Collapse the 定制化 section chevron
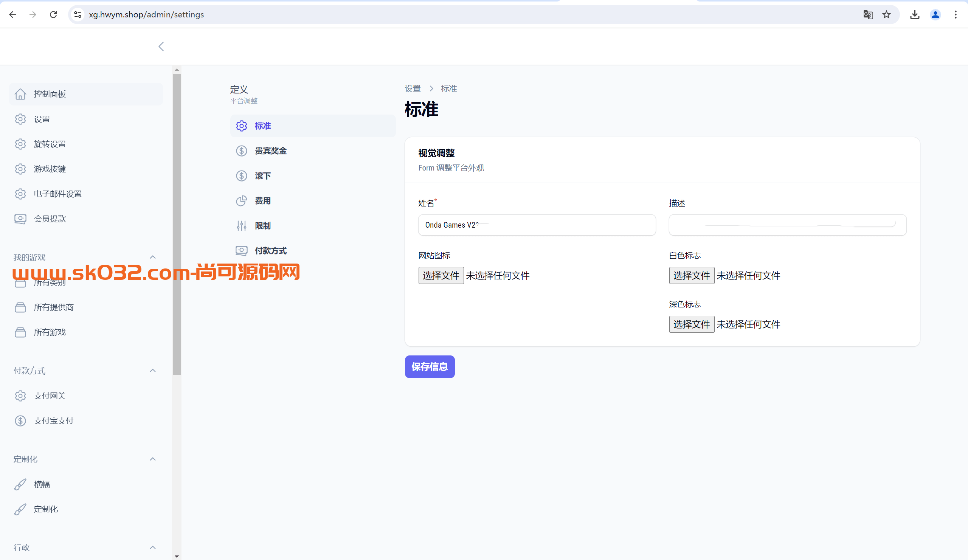The width and height of the screenshot is (968, 560). (x=153, y=459)
